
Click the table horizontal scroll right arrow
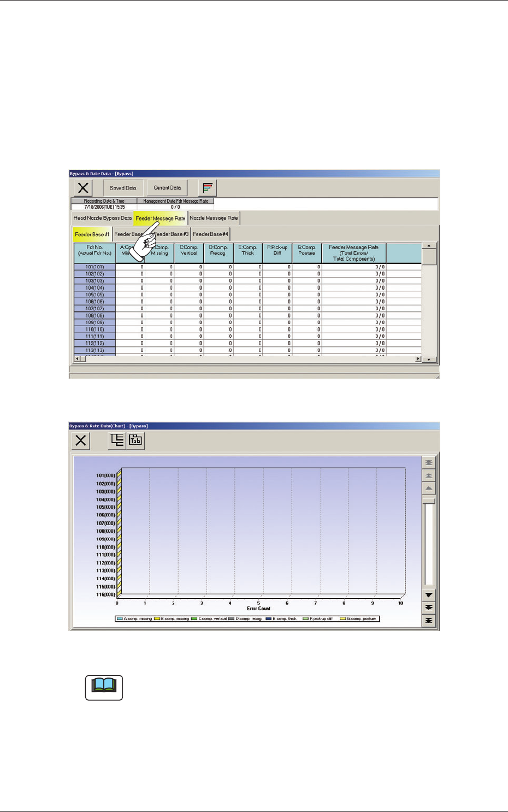[x=418, y=359]
